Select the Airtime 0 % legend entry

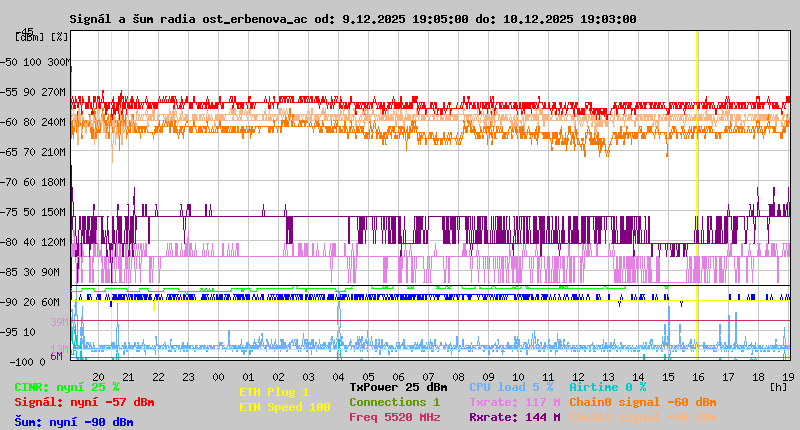[x=607, y=387]
